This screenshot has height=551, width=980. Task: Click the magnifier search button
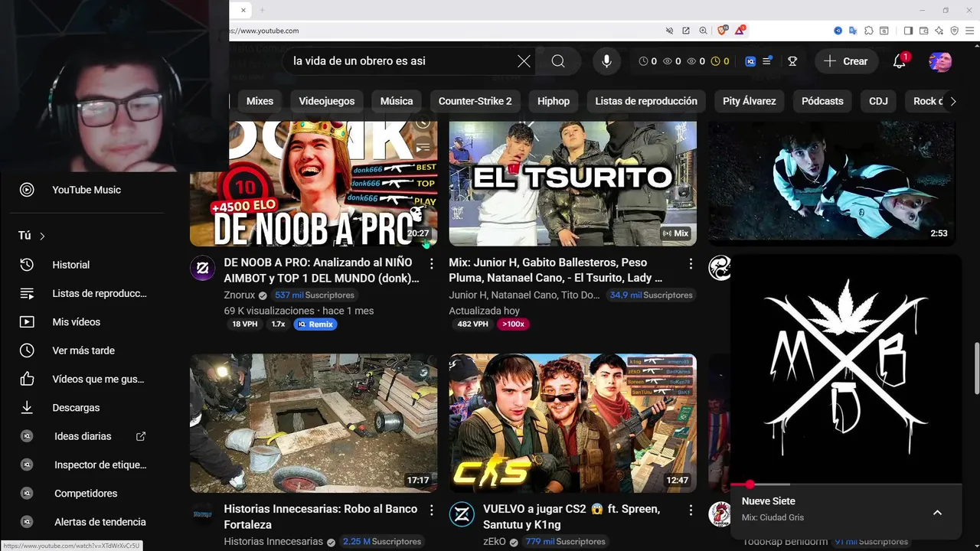(x=558, y=61)
